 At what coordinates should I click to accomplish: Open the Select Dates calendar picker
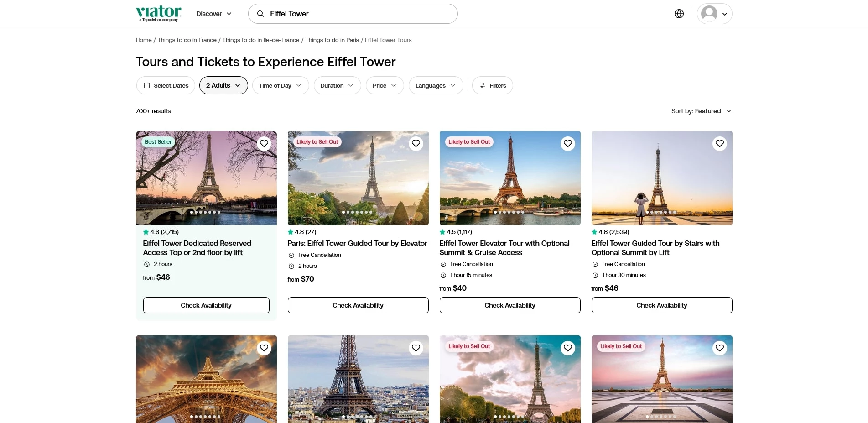tap(166, 85)
